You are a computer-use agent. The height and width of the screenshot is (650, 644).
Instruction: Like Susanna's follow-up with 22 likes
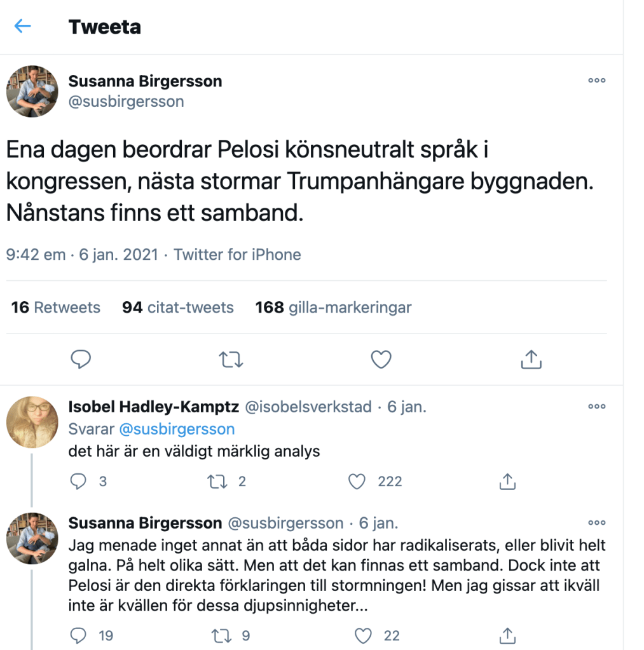click(363, 635)
